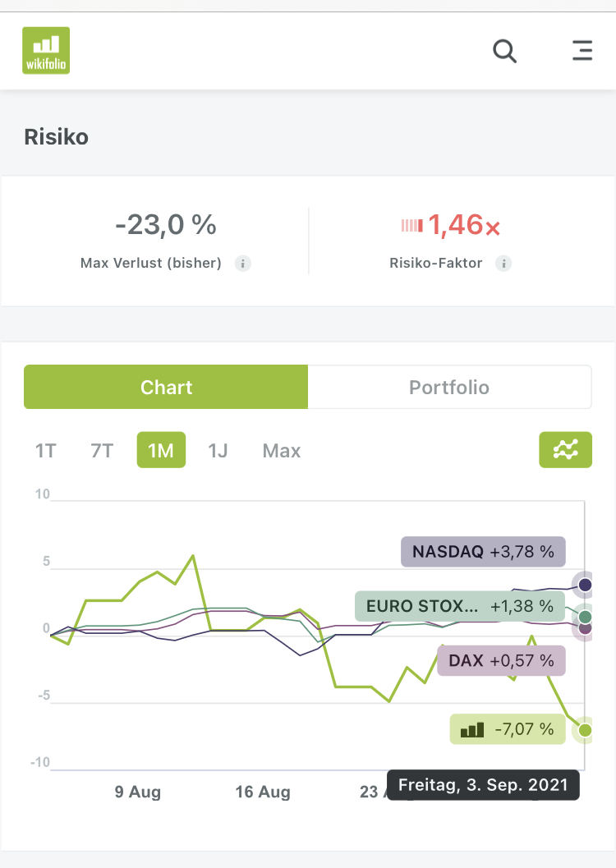Click the DAX +0,57 % label
The width and height of the screenshot is (616, 868).
point(501,660)
